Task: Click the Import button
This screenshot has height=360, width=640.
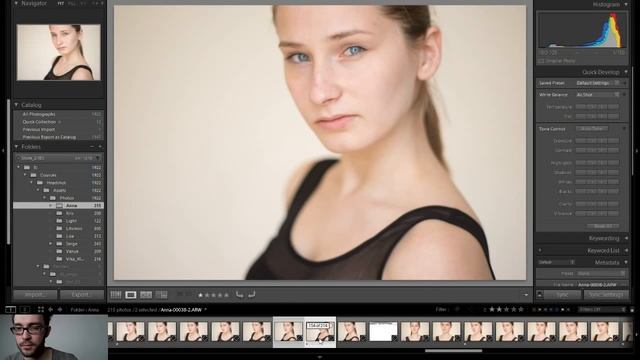Action: tap(36, 294)
